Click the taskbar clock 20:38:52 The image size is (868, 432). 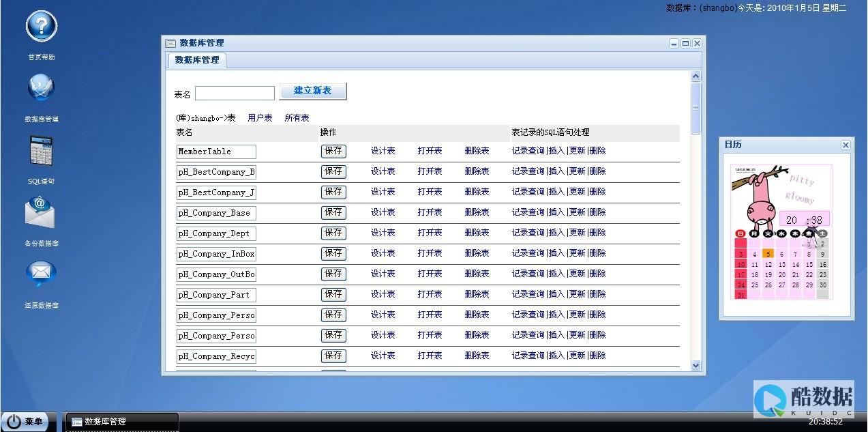[826, 422]
